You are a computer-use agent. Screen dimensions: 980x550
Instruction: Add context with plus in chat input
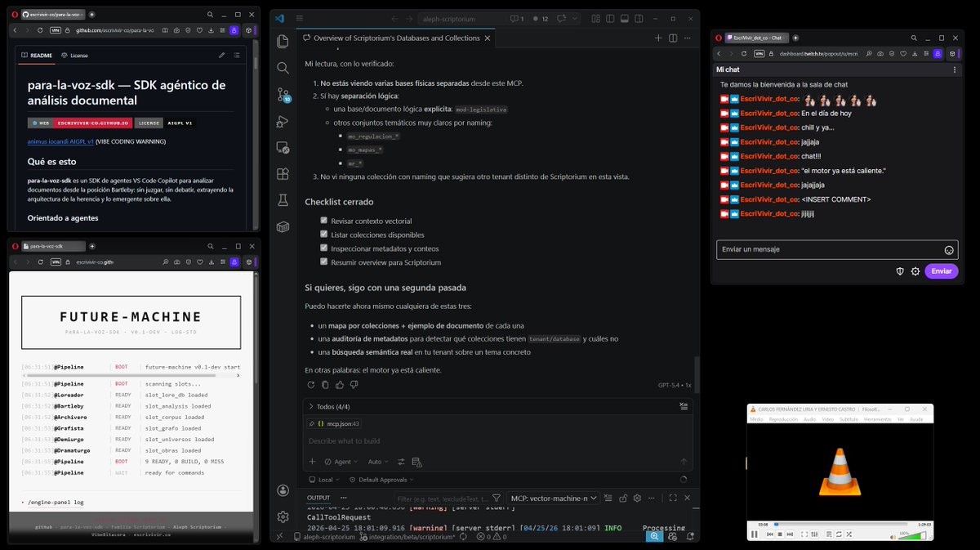pos(313,462)
